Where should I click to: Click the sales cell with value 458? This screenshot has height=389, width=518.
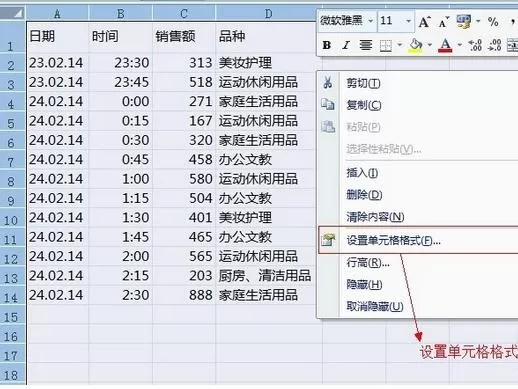pos(184,159)
